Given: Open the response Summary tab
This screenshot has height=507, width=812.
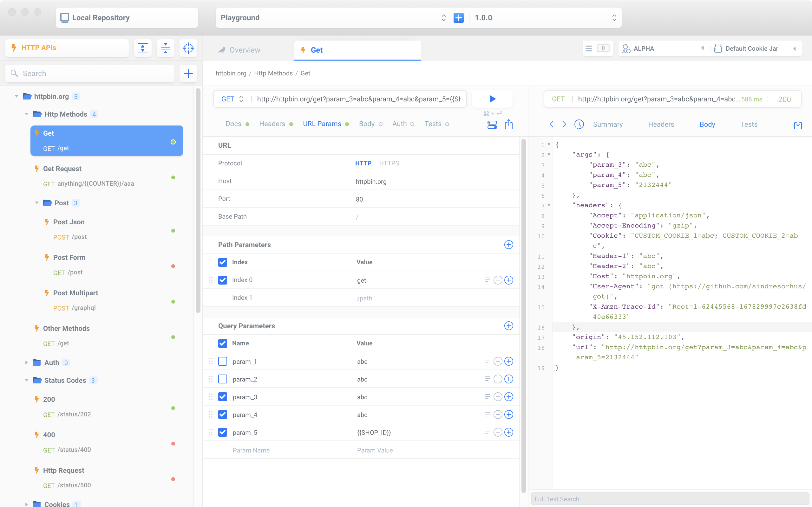Looking at the screenshot, I should pos(608,125).
